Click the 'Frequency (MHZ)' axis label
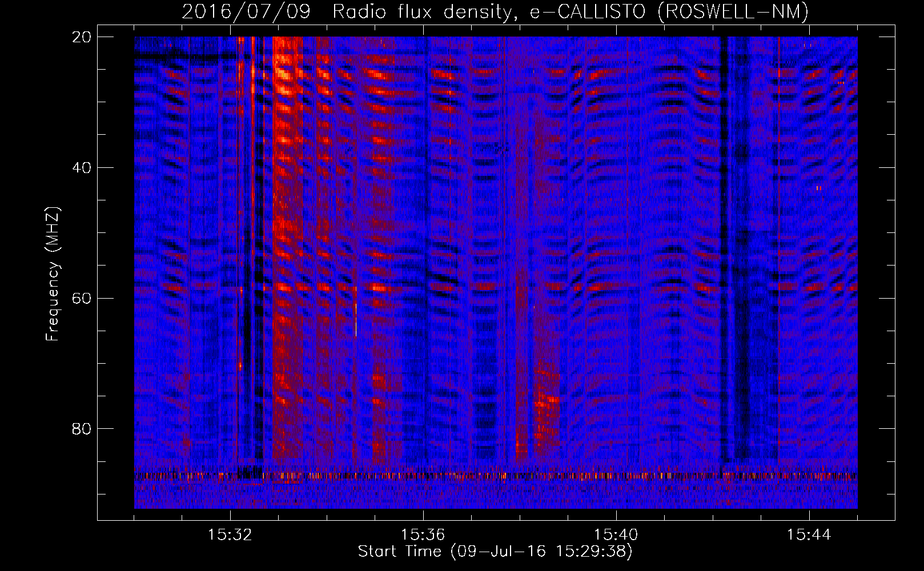The width and height of the screenshot is (924, 571). pyautogui.click(x=52, y=274)
